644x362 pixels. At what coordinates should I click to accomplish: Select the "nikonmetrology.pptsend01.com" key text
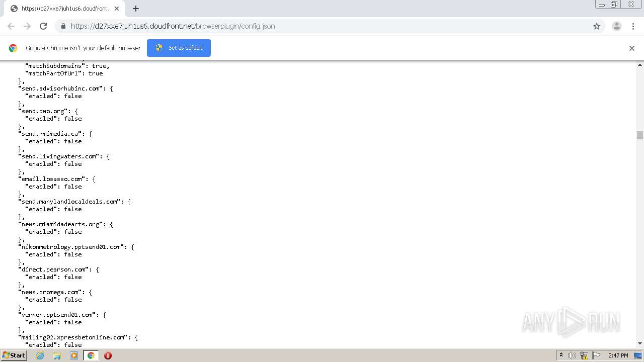[71, 247]
